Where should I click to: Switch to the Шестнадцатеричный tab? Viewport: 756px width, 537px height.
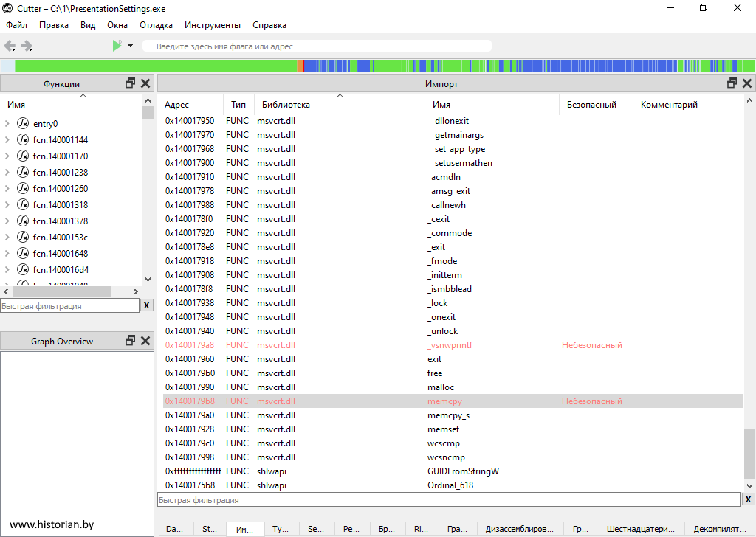640,529
